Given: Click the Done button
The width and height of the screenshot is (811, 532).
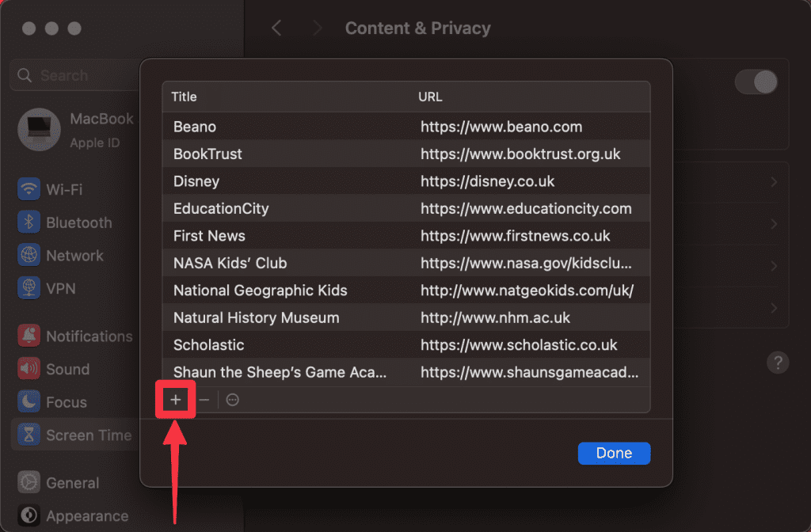Looking at the screenshot, I should click(614, 454).
